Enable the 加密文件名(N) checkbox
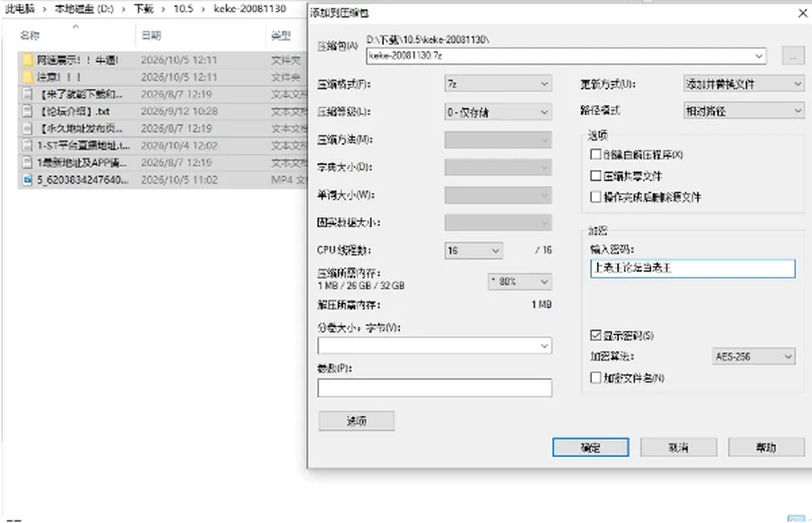 (595, 378)
